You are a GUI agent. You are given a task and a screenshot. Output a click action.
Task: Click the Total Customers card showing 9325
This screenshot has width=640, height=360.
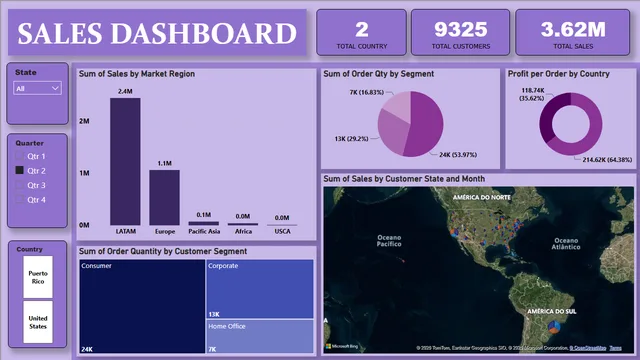(x=460, y=33)
